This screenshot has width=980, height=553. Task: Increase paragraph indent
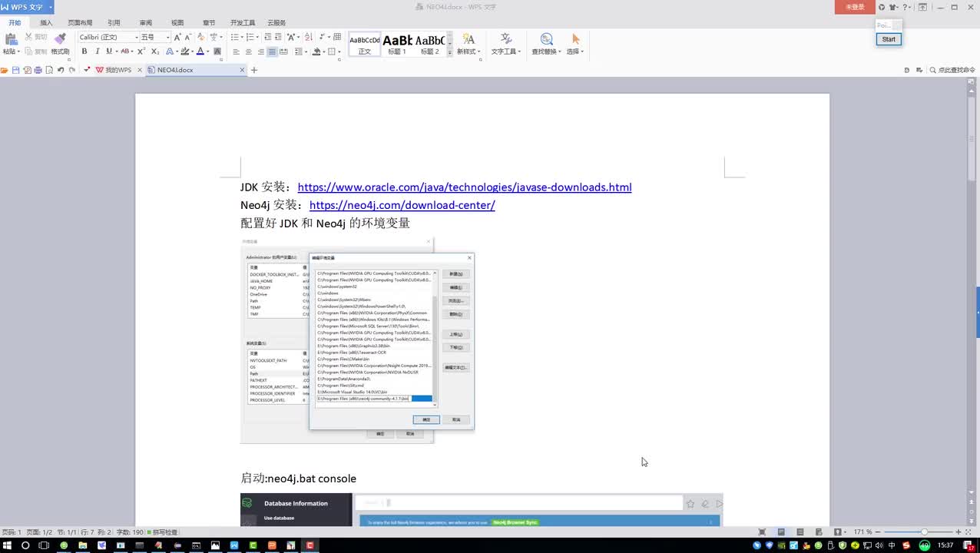pyautogui.click(x=279, y=37)
